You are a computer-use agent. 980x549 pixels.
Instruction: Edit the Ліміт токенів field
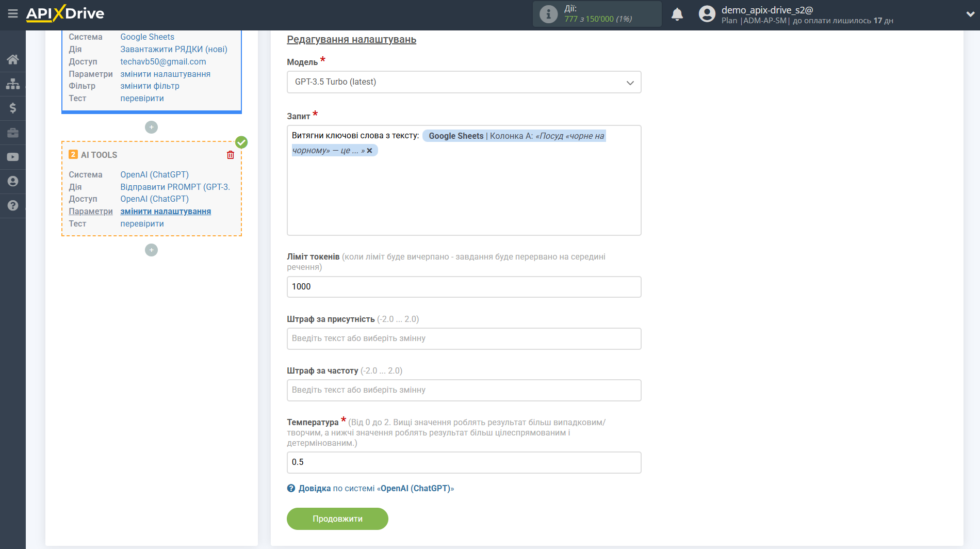[x=464, y=287]
